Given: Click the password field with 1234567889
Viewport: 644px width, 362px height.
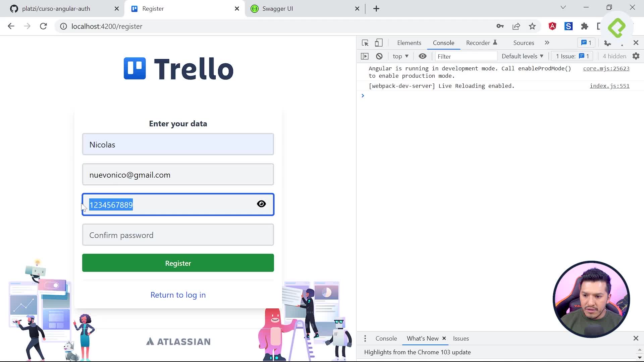Looking at the screenshot, I should pyautogui.click(x=178, y=205).
